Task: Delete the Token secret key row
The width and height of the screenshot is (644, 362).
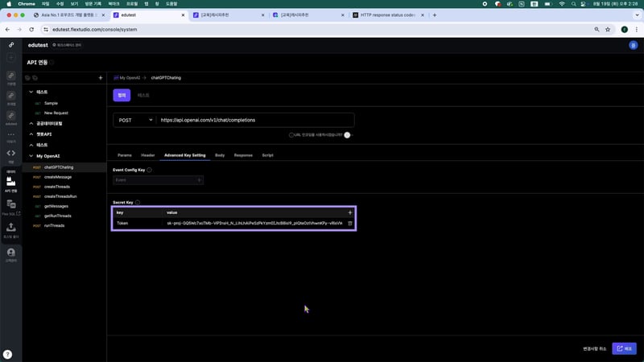Action: 349,223
